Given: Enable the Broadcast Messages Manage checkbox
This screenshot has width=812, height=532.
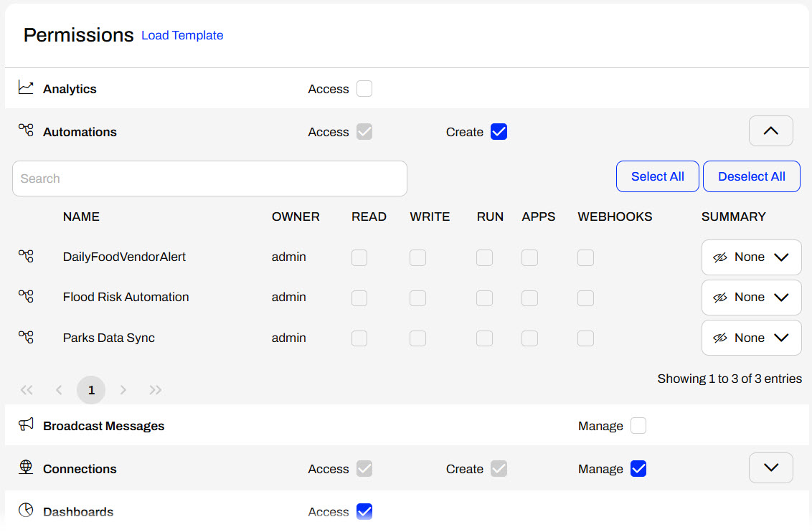Looking at the screenshot, I should point(638,426).
